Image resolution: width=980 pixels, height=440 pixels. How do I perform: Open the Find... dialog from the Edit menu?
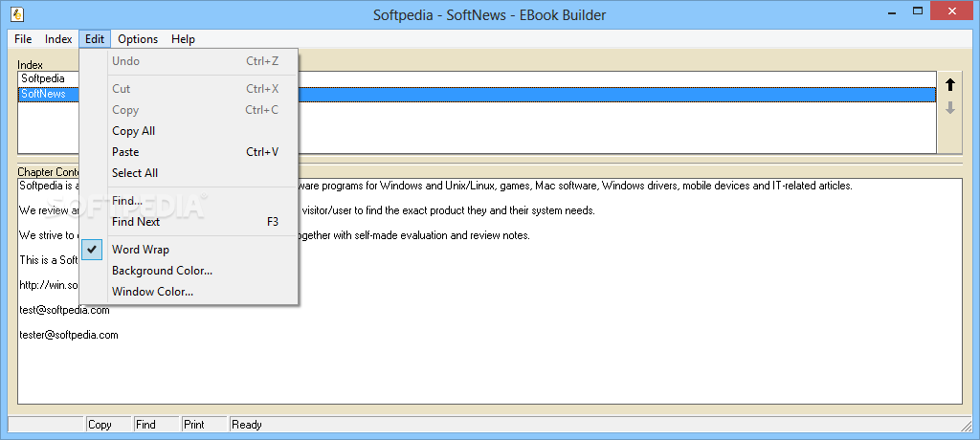(x=189, y=201)
